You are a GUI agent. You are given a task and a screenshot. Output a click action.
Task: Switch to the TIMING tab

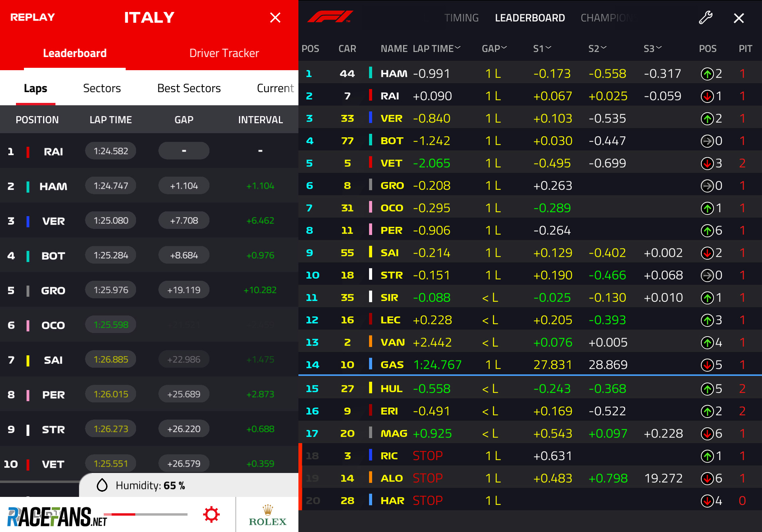[462, 18]
